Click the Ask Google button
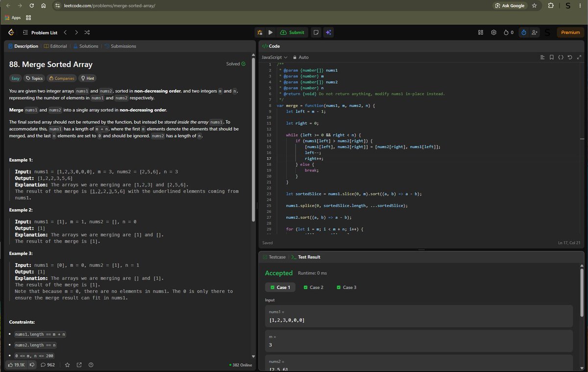 [510, 6]
